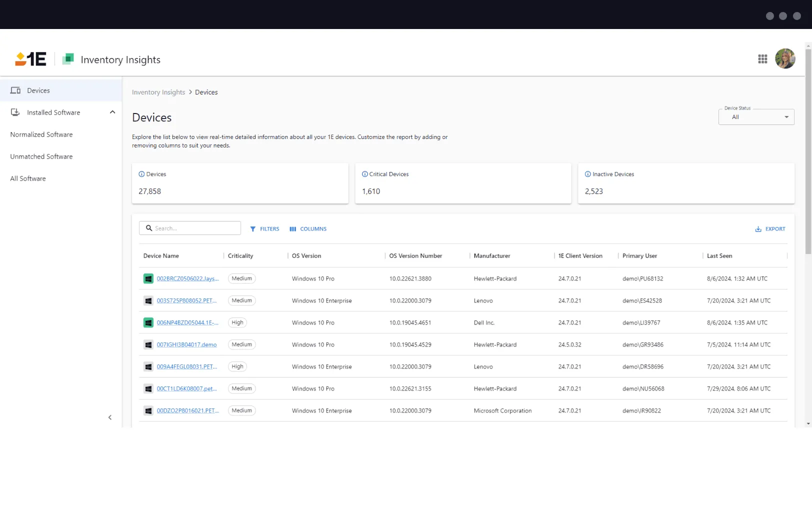Click the green Windows icon for 002BRCZ0506022
812x516 pixels.
(x=148, y=279)
